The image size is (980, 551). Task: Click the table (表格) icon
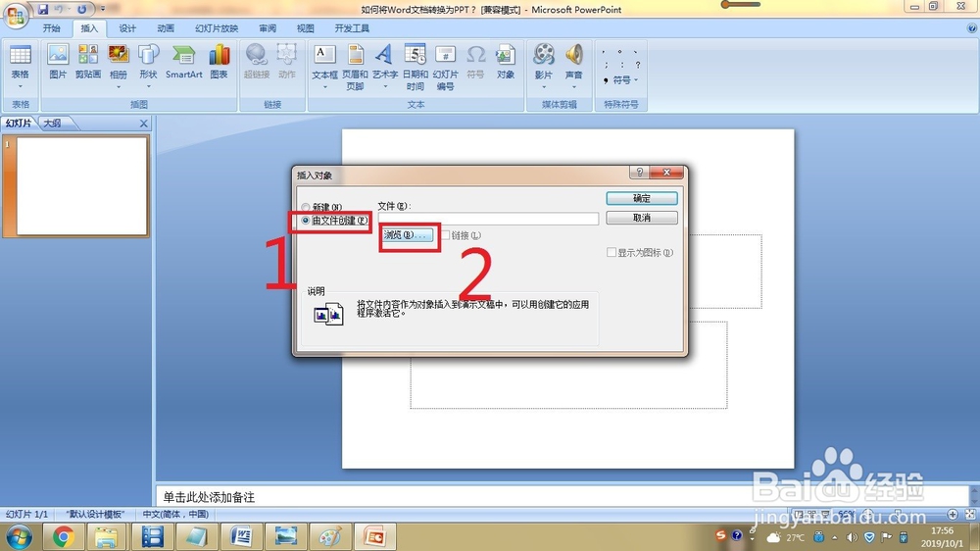click(x=20, y=55)
